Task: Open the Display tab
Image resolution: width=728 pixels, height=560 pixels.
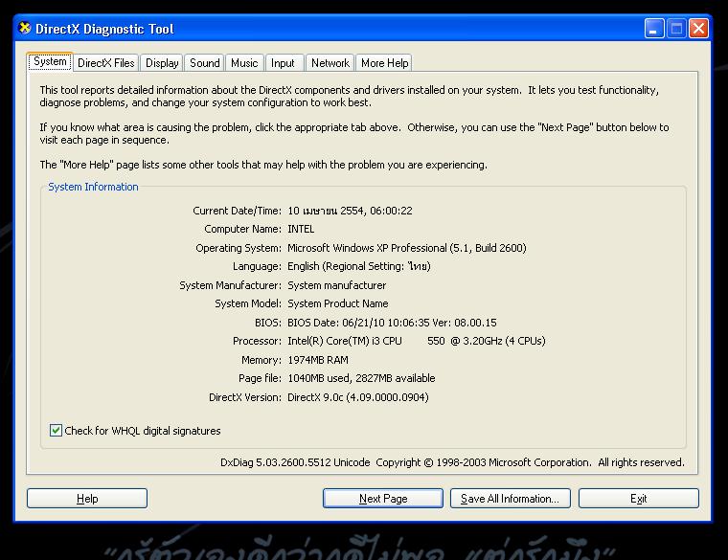Action: click(x=162, y=62)
